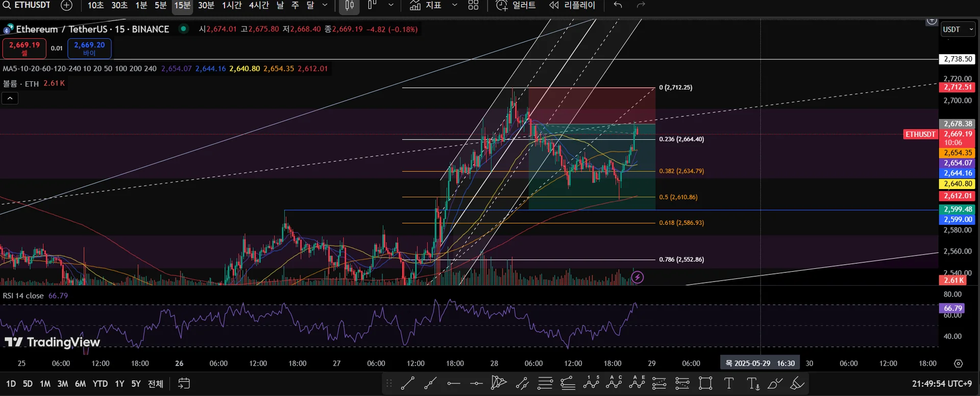Screen dimensions: 980x396
Task: Click the blue 2,669.20 바이 buy button
Action: 89,49
